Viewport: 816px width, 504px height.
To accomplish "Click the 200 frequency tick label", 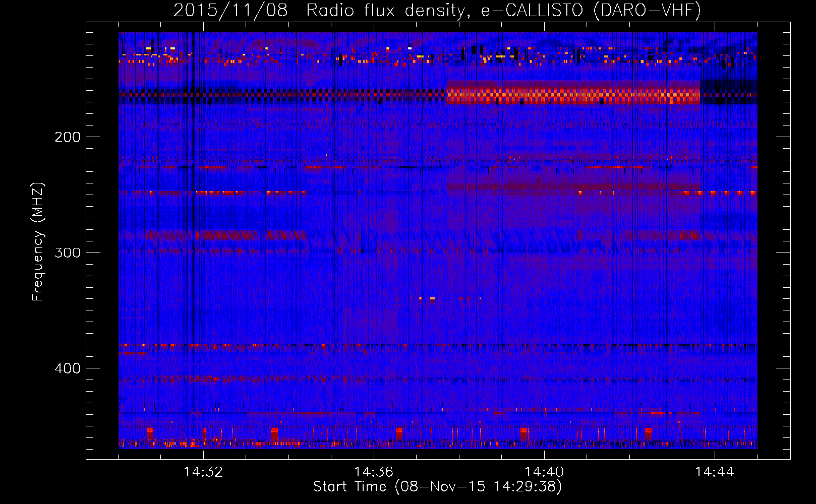I will [x=68, y=137].
